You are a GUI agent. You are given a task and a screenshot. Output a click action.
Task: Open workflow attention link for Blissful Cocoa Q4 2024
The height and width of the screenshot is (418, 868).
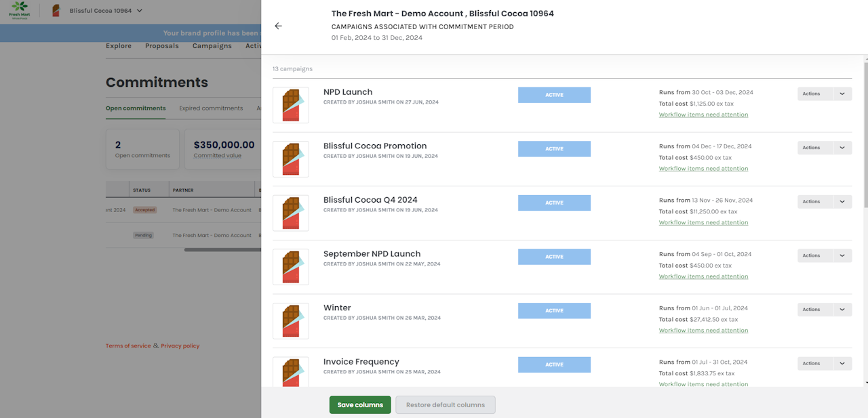(703, 222)
